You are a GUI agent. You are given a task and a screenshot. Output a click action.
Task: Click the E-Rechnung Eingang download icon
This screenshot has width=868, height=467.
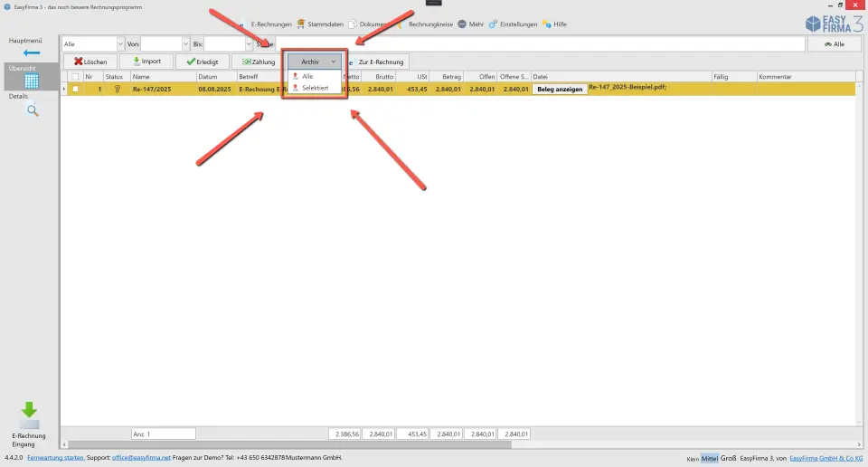tap(29, 415)
